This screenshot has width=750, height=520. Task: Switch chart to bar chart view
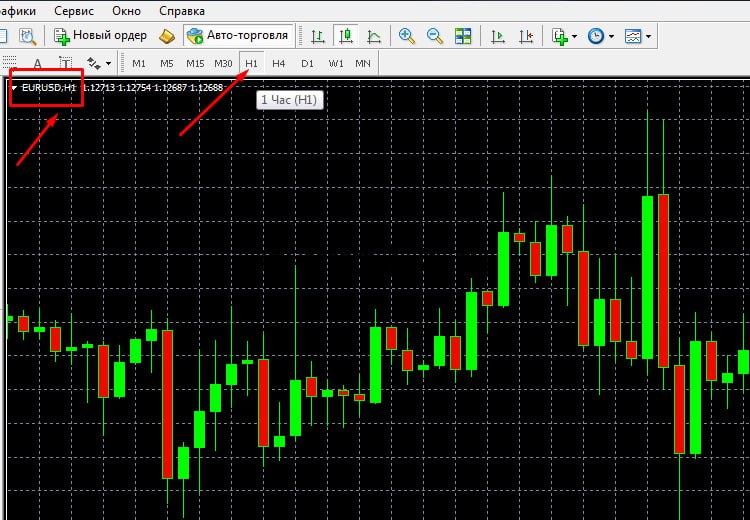pos(318,36)
